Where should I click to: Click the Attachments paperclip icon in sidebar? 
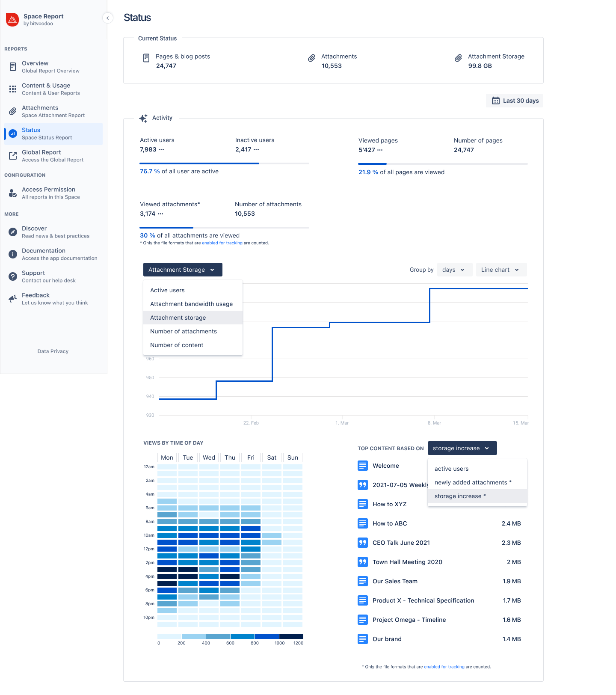(13, 111)
